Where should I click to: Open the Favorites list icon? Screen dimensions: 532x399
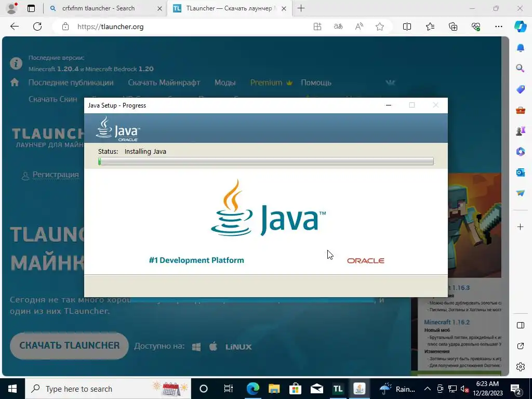[x=430, y=26]
